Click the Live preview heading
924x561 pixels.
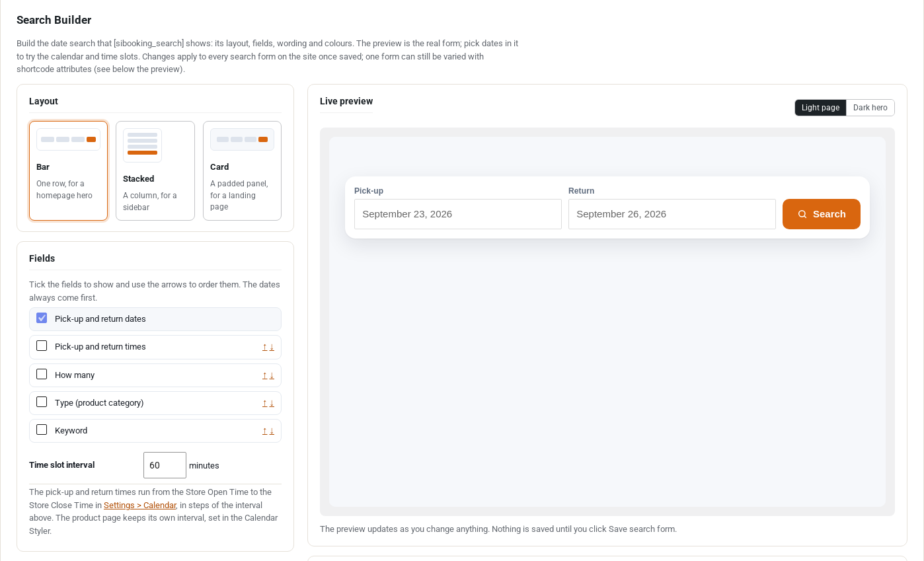(x=346, y=102)
